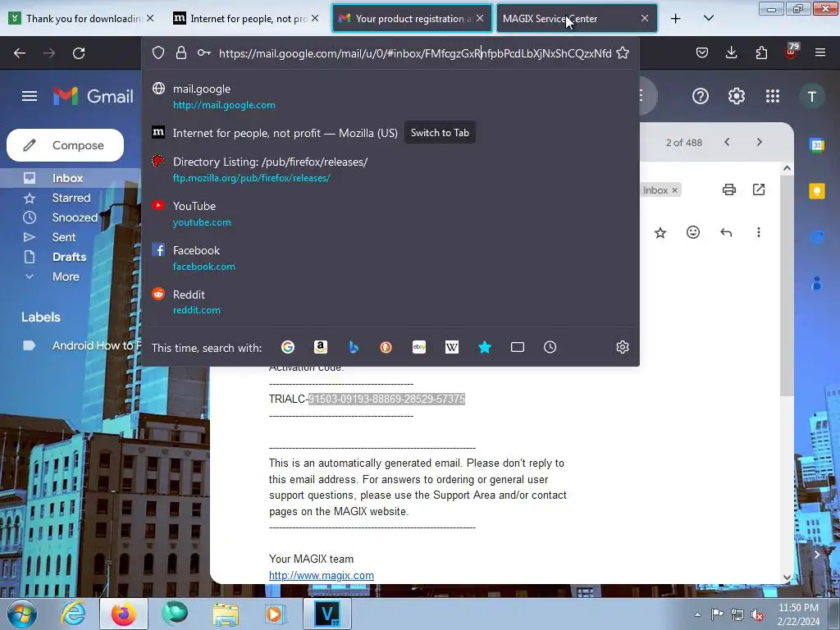The width and height of the screenshot is (840, 630).
Task: Open Internet Explorer from taskbar
Action: (x=73, y=614)
